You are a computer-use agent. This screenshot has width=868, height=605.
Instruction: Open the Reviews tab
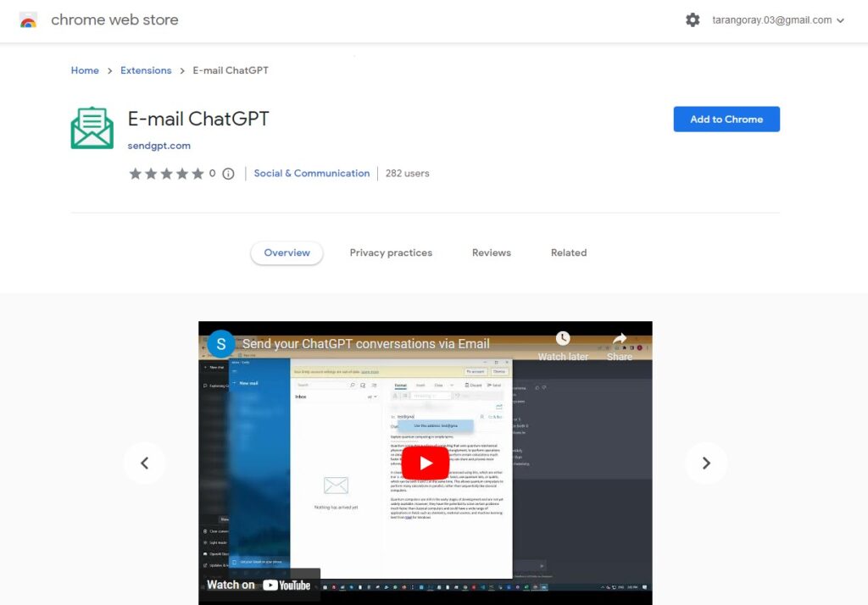[x=491, y=252]
